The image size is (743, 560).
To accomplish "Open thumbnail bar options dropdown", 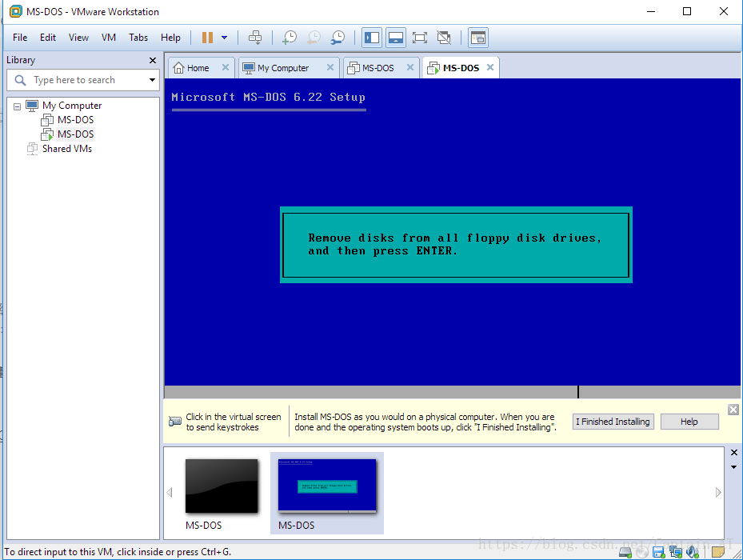I will [733, 467].
